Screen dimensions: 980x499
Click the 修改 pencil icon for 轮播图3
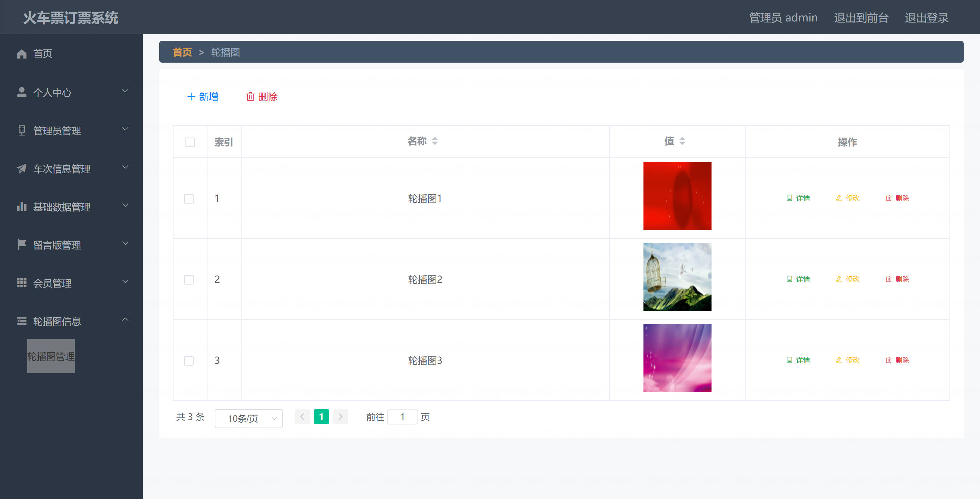click(x=839, y=360)
